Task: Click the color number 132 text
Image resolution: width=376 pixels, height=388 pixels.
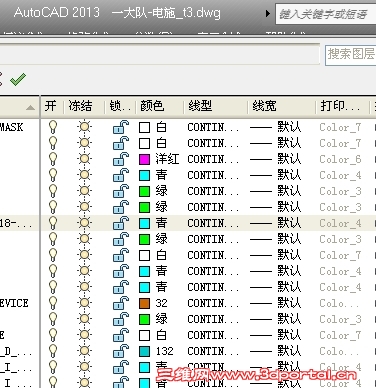Action: [x=164, y=351]
